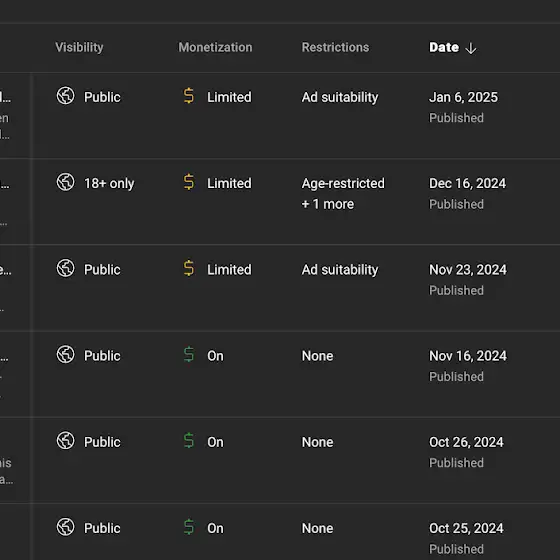Click yellow dollar icon in Dec 16, 2024 row

click(x=189, y=182)
